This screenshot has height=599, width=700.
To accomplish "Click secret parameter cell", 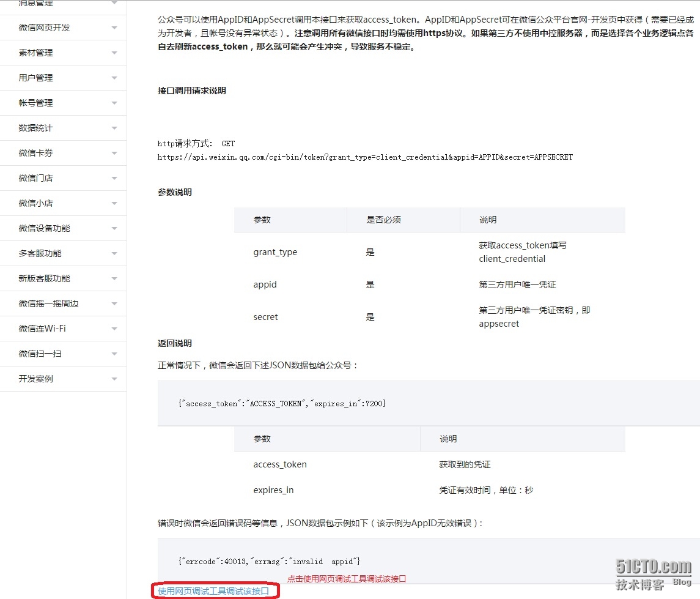I will tap(265, 317).
